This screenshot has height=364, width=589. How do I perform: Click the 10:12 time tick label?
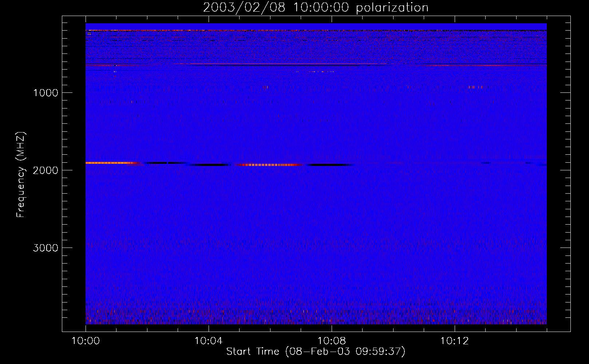[x=455, y=341]
